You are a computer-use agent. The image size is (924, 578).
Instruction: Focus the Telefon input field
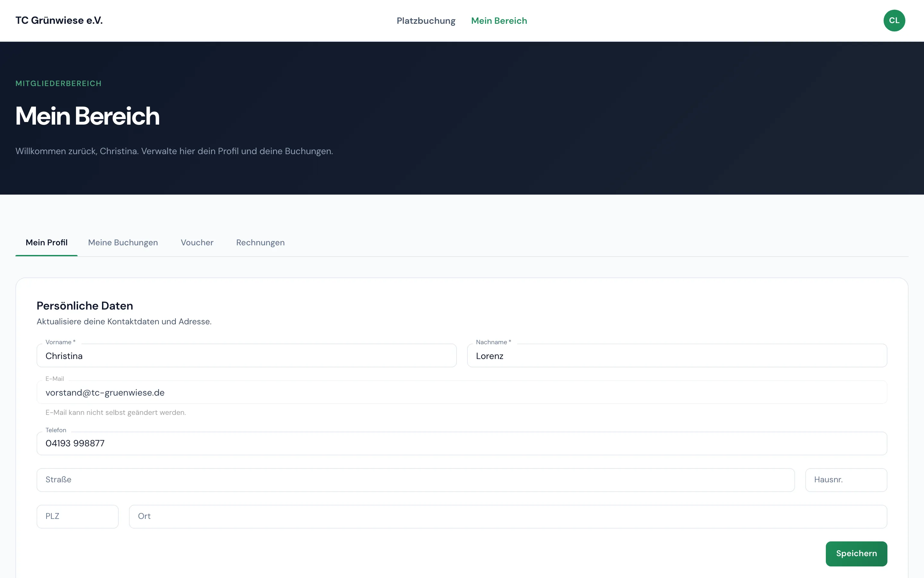pyautogui.click(x=462, y=443)
